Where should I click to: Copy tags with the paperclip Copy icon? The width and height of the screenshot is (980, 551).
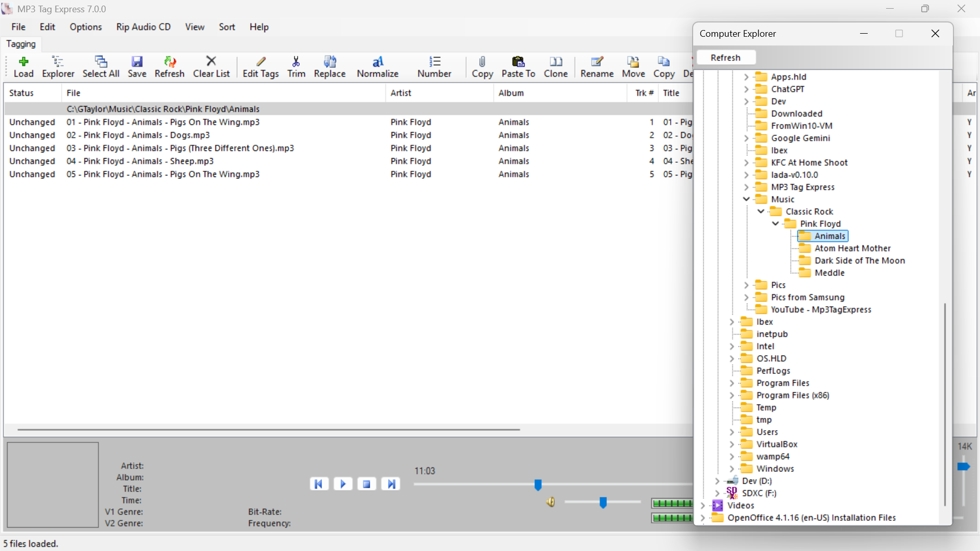482,67
